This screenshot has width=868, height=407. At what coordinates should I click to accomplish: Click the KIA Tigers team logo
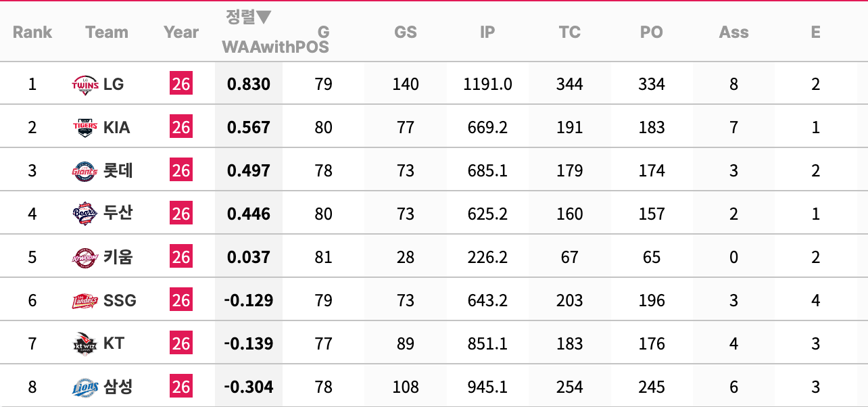coord(85,127)
